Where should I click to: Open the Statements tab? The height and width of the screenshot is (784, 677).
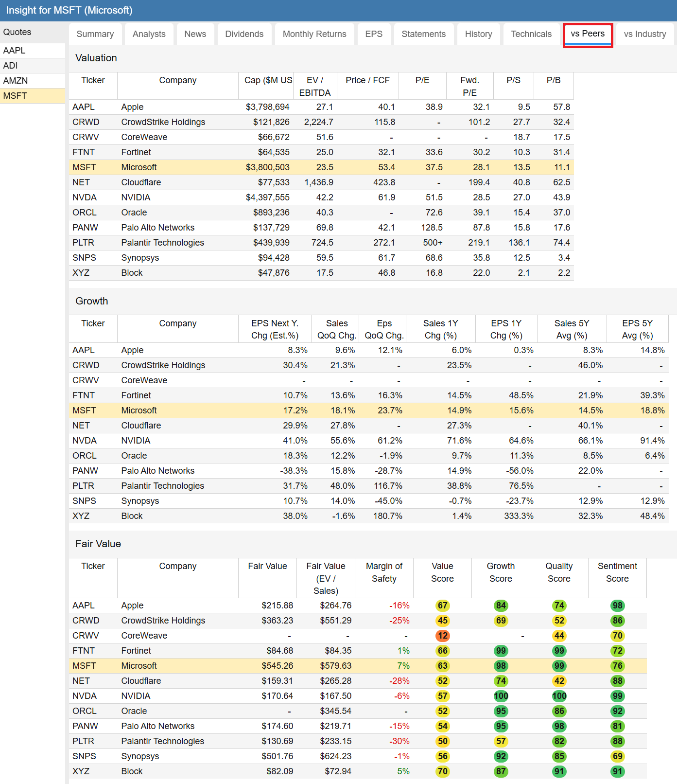423,34
